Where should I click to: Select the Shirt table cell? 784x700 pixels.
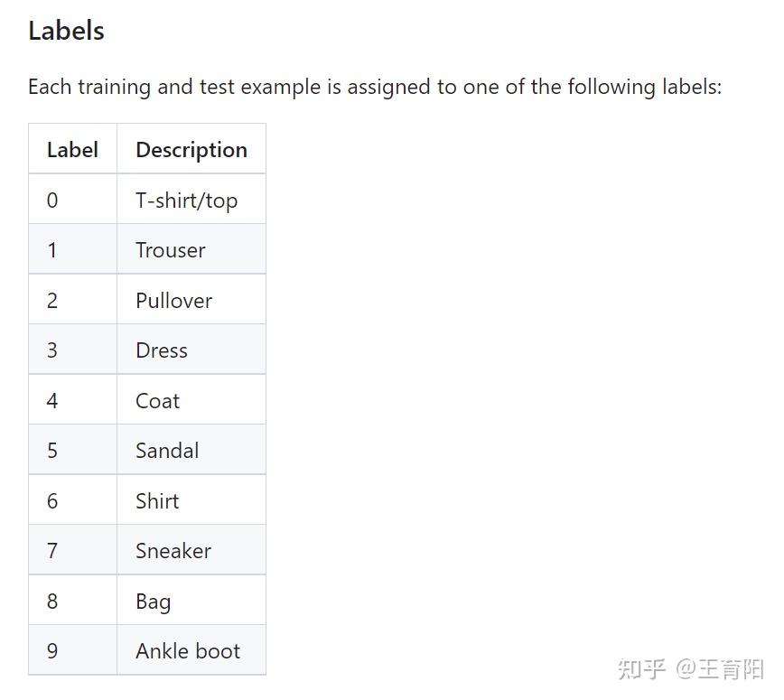[157, 500]
